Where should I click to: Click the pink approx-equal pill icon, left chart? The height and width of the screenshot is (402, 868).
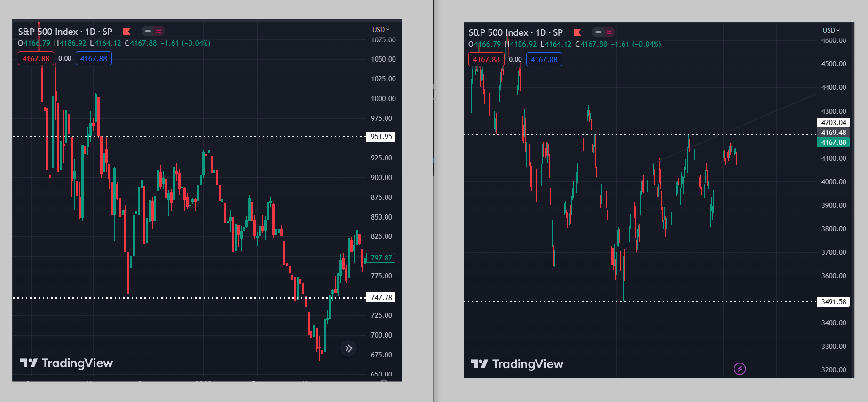pos(158,32)
